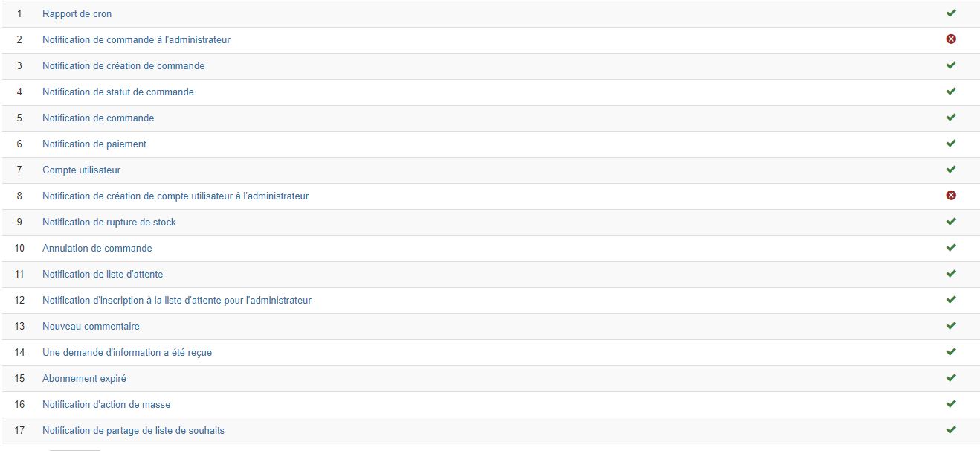The image size is (980, 451).
Task: Click green check for wishlist share notification
Action: pyautogui.click(x=950, y=430)
